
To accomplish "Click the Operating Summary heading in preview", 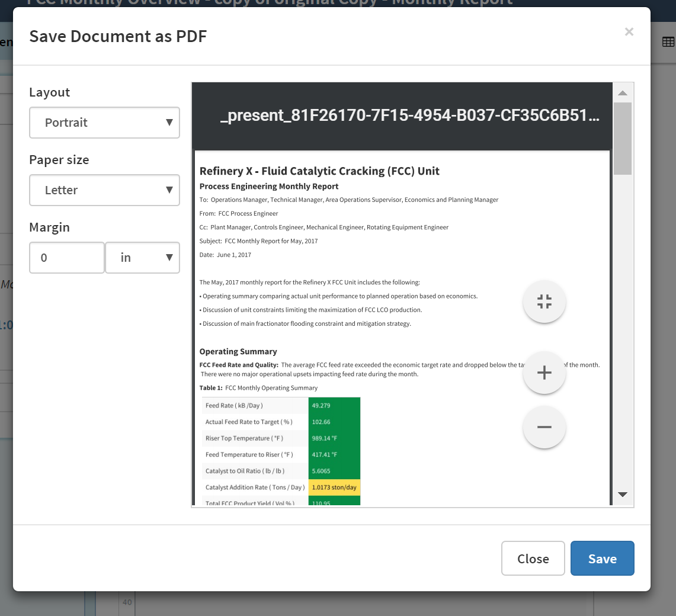I will pyautogui.click(x=238, y=351).
